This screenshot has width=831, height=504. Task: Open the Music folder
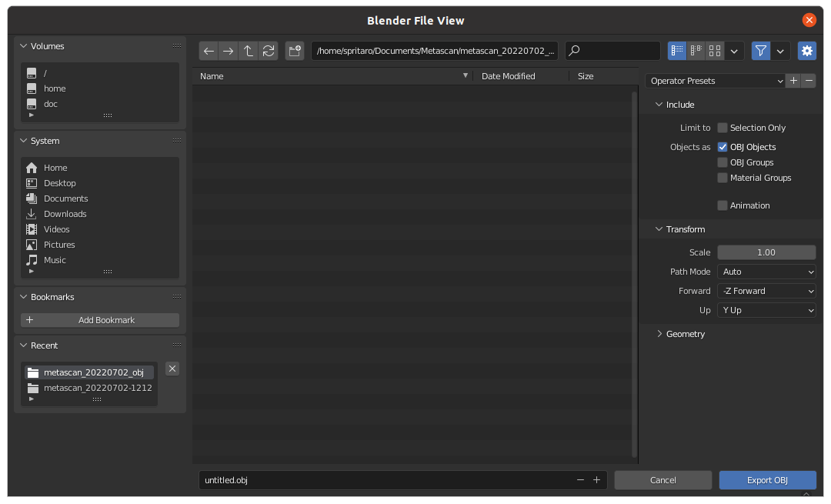tap(99, 259)
